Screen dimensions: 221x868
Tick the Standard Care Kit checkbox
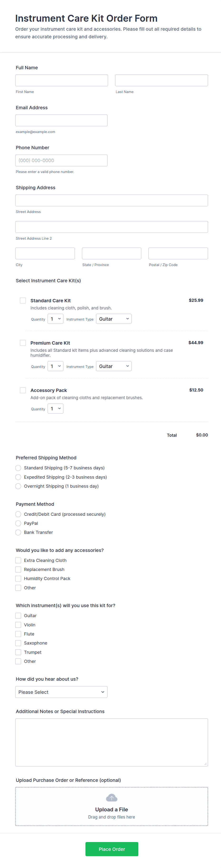click(x=23, y=300)
